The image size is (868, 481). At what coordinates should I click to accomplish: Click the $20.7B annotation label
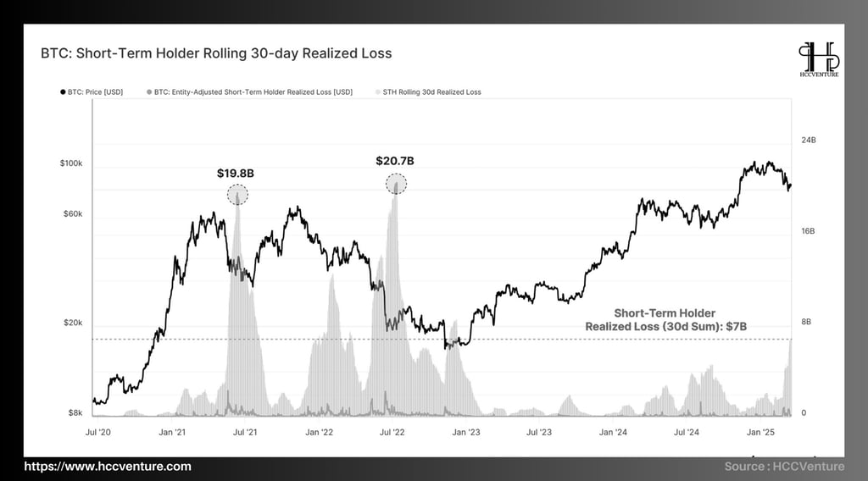click(x=395, y=161)
